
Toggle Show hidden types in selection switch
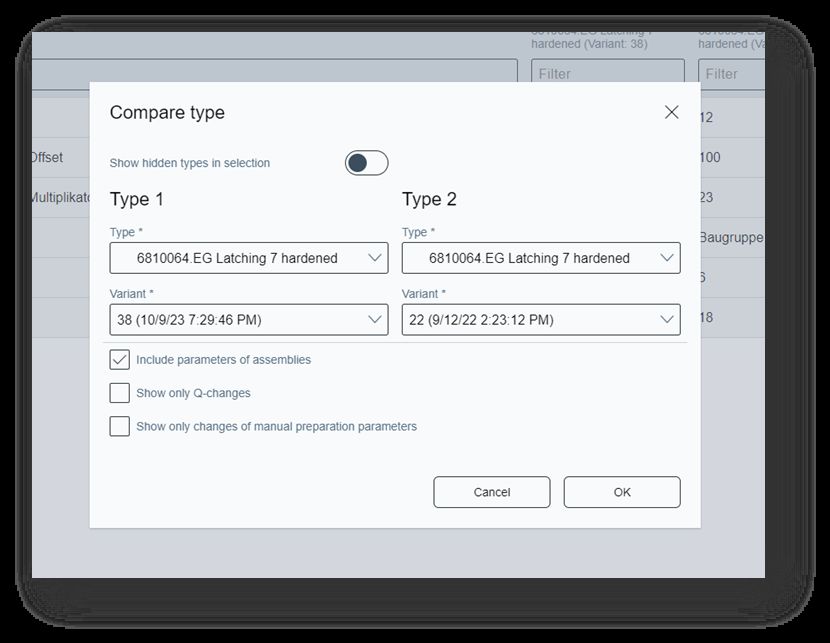coord(366,163)
